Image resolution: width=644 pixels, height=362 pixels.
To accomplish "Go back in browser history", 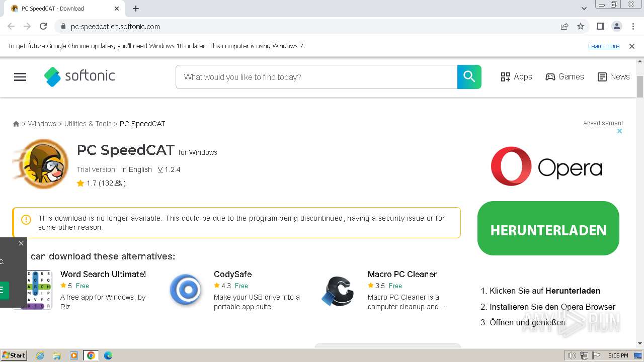I will [x=11, y=26].
